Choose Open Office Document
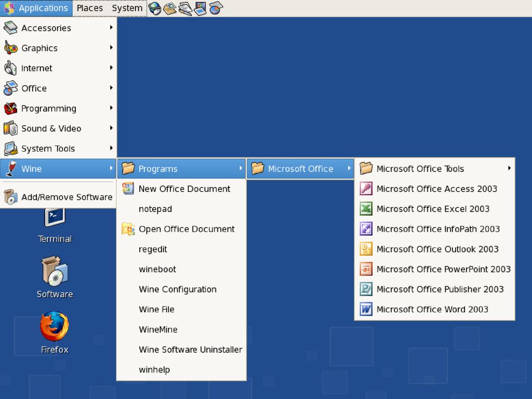 point(181,229)
